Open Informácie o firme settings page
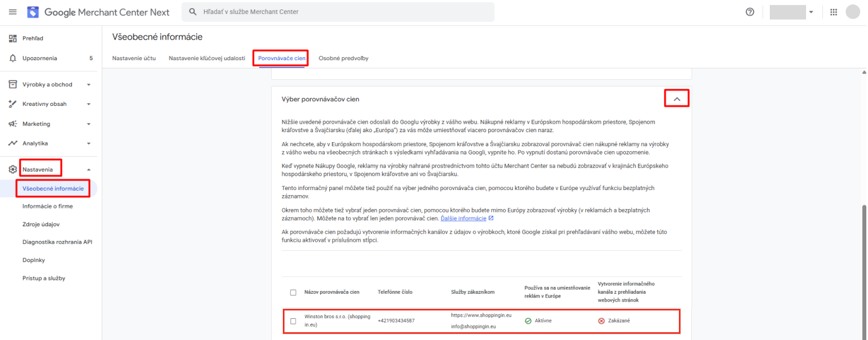868x340 pixels. [47, 206]
